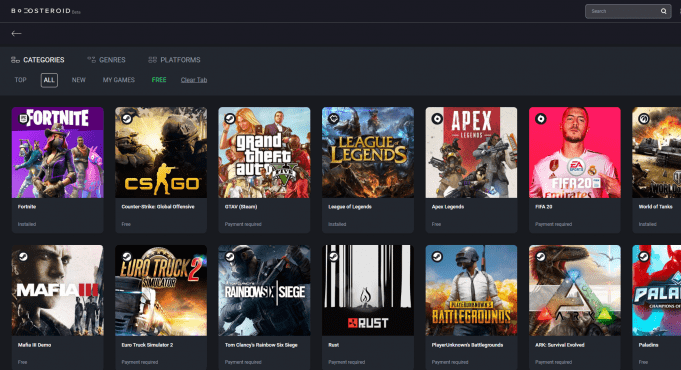Image resolution: width=681 pixels, height=370 pixels.
Task: Open the Categories tab
Action: [38, 60]
